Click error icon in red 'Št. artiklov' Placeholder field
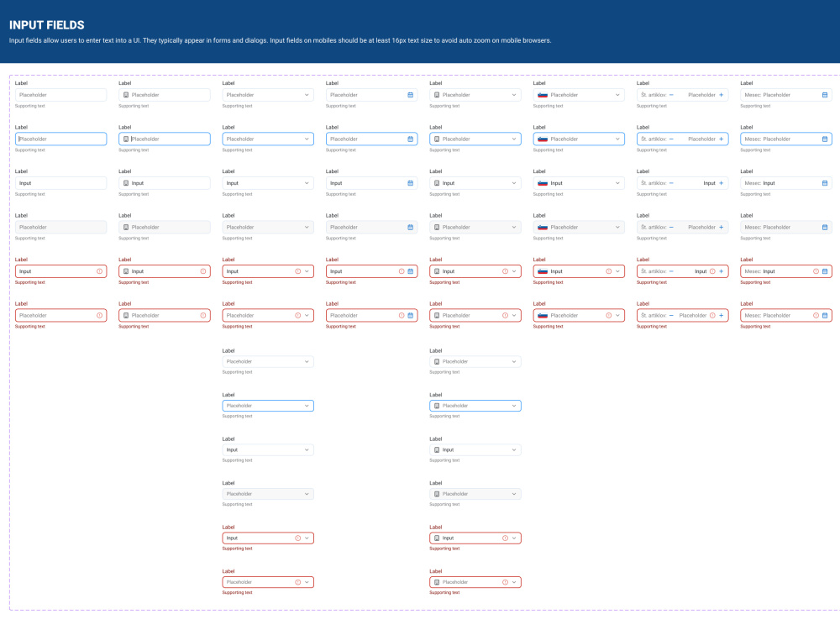 (x=712, y=316)
